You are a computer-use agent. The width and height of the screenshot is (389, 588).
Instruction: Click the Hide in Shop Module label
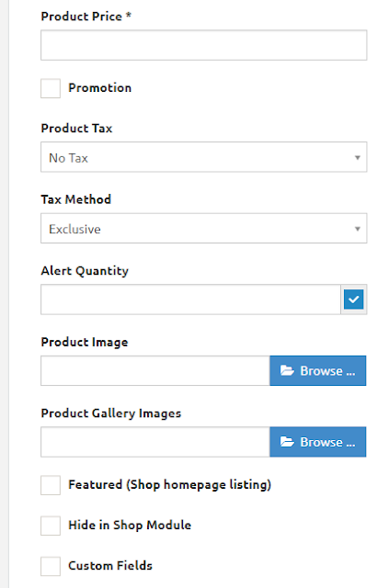click(x=130, y=525)
